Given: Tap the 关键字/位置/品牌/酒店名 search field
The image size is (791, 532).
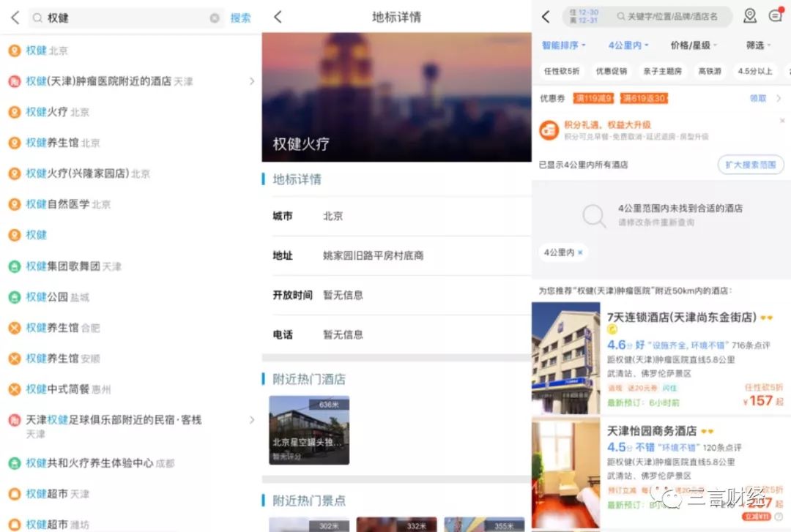Looking at the screenshot, I should coord(667,17).
